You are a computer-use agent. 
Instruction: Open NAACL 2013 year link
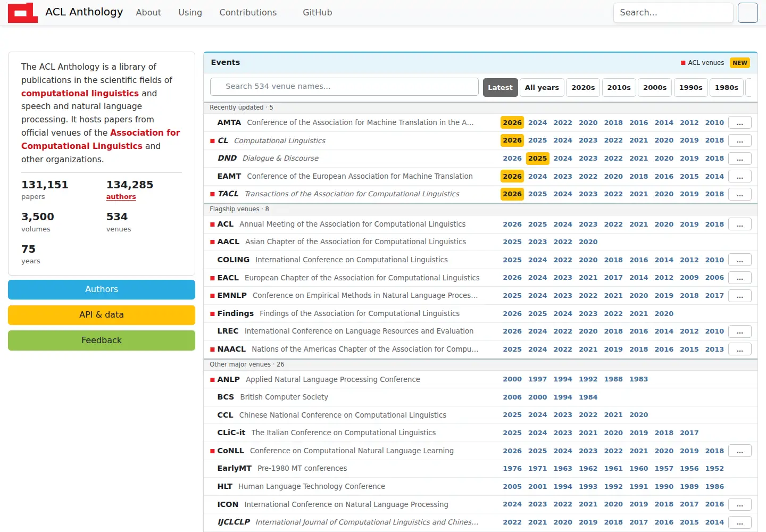[714, 350]
